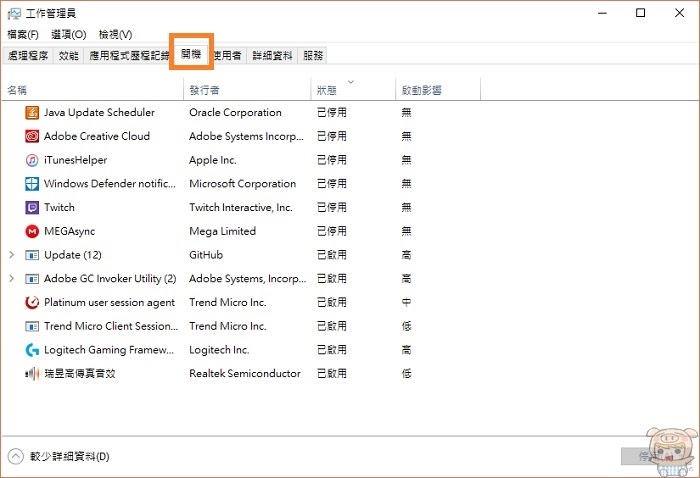The width and height of the screenshot is (700, 478).
Task: Click Oracle Corporation publisher cell
Action: point(235,112)
